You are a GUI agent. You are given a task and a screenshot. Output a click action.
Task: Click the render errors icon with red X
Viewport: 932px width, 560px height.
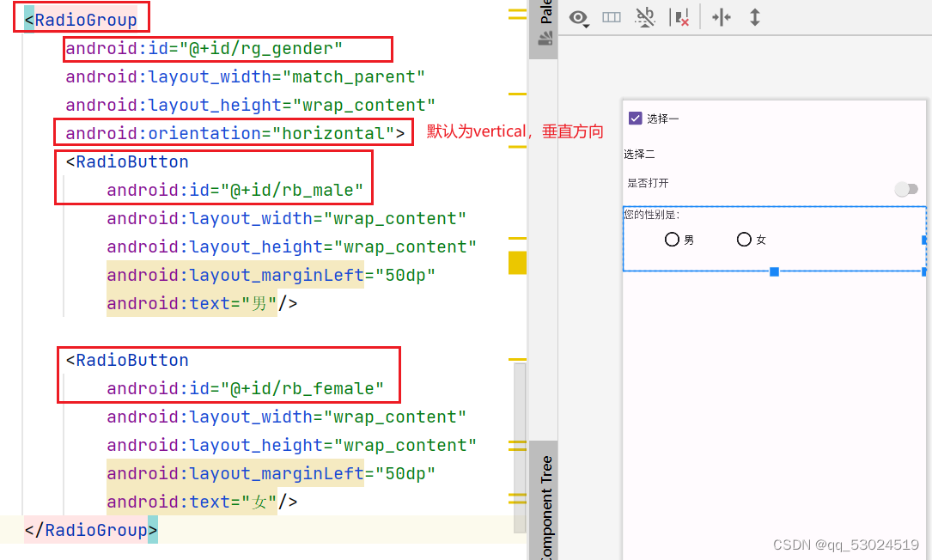click(681, 17)
